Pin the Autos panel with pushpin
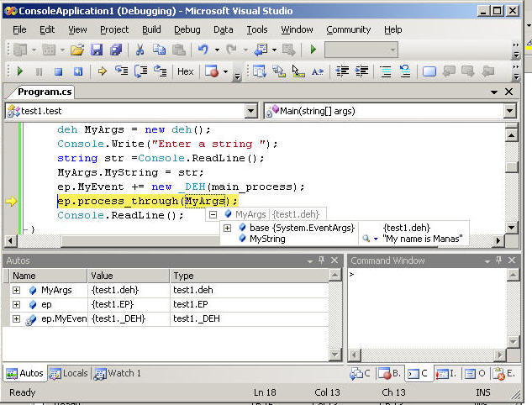The image size is (532, 405). point(320,260)
